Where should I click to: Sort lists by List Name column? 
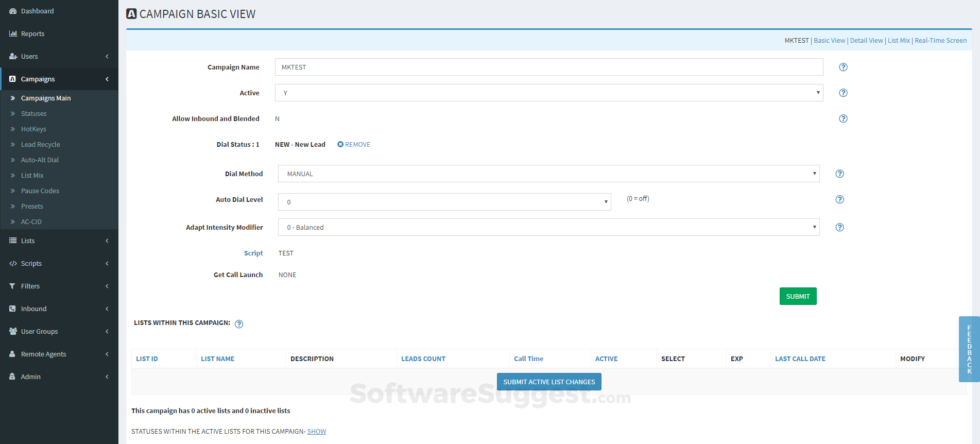point(217,358)
